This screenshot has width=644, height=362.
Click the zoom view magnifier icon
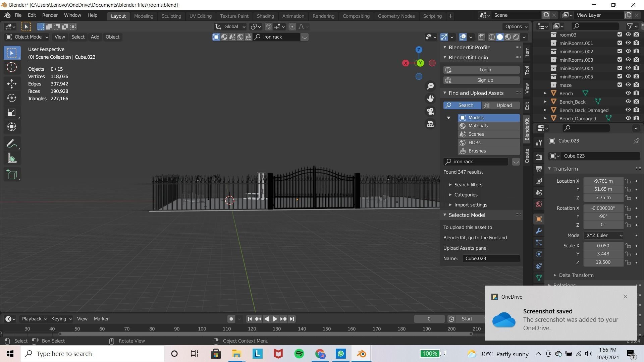[x=430, y=86]
